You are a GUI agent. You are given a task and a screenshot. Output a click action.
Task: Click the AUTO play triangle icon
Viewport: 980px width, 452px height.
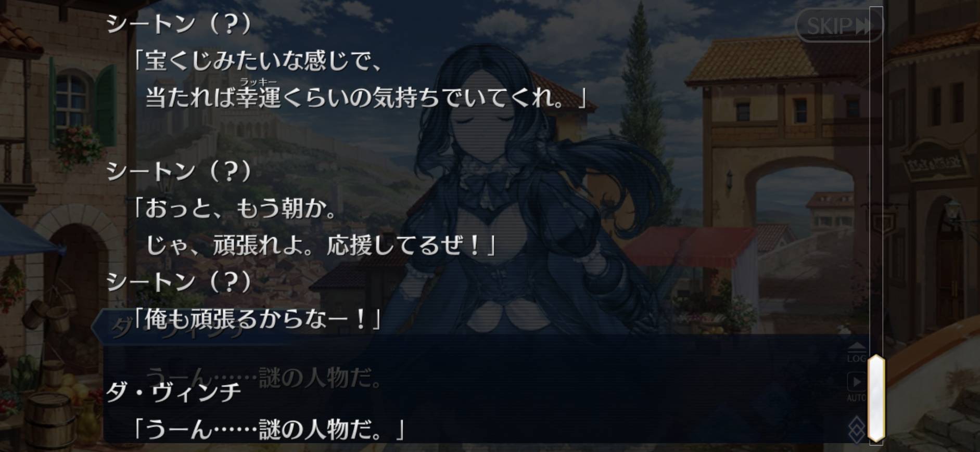click(x=857, y=382)
